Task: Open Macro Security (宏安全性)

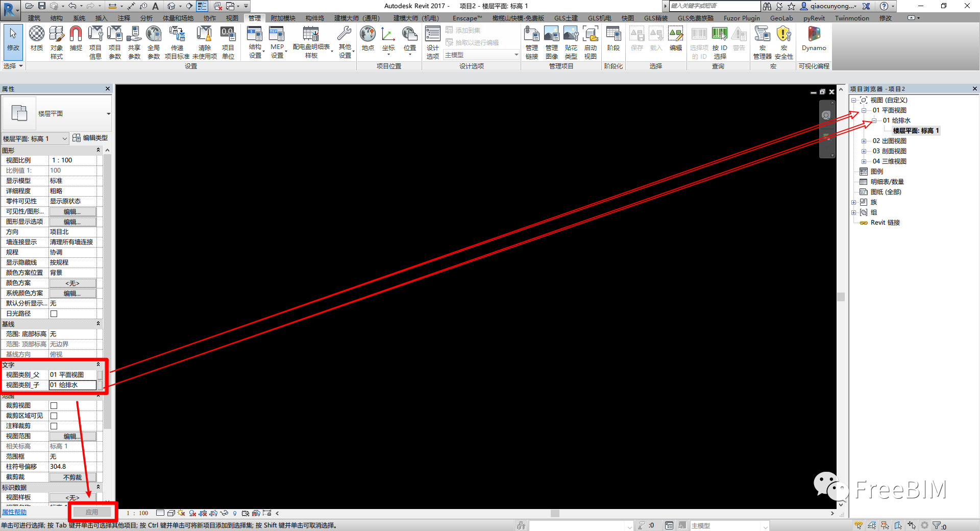Action: coord(783,42)
